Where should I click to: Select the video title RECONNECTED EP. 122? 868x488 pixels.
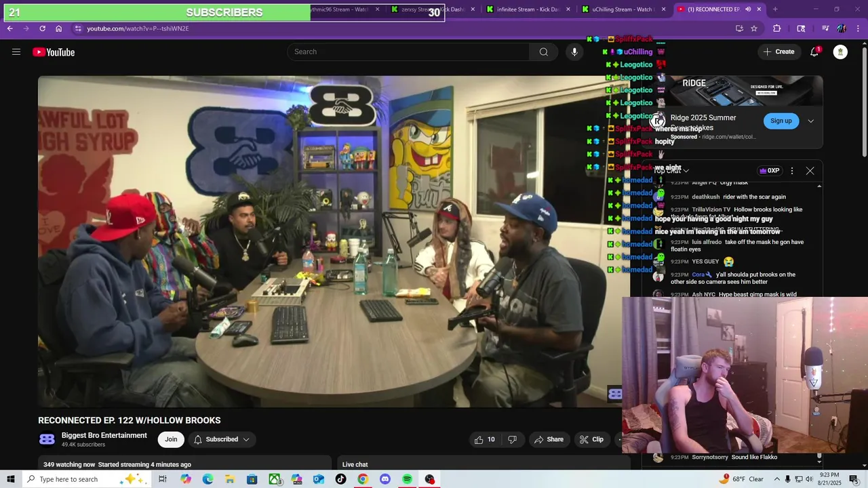click(x=129, y=420)
